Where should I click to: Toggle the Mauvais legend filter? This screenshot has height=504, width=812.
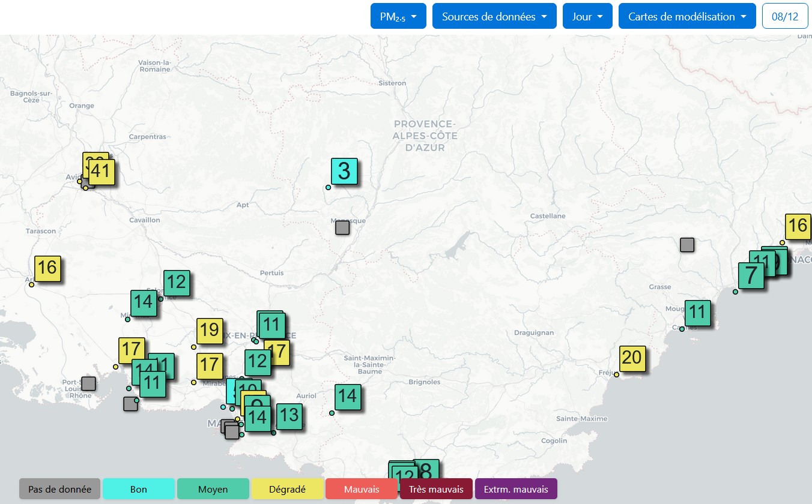(x=362, y=489)
